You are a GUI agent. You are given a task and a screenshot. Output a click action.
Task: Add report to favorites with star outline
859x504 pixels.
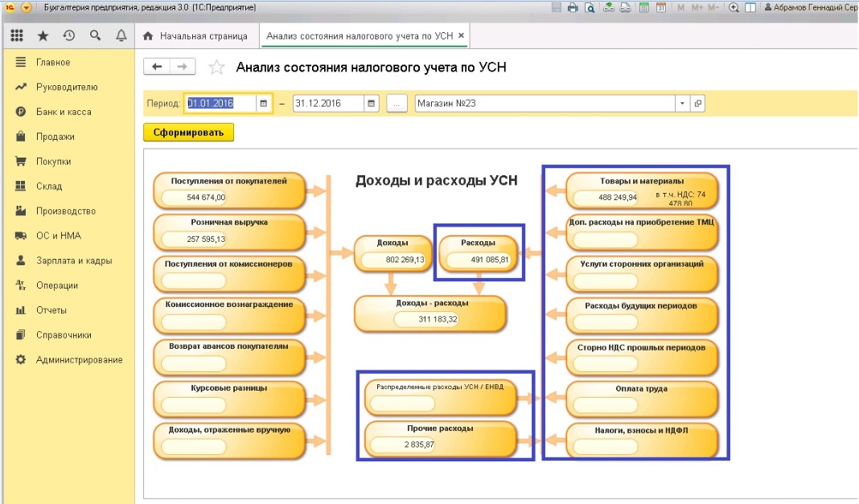[x=216, y=68]
